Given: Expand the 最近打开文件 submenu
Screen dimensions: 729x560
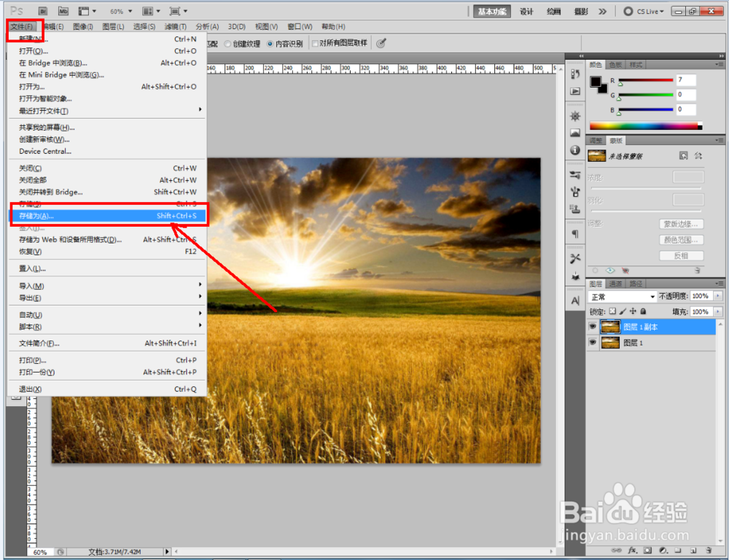Looking at the screenshot, I should pyautogui.click(x=107, y=111).
